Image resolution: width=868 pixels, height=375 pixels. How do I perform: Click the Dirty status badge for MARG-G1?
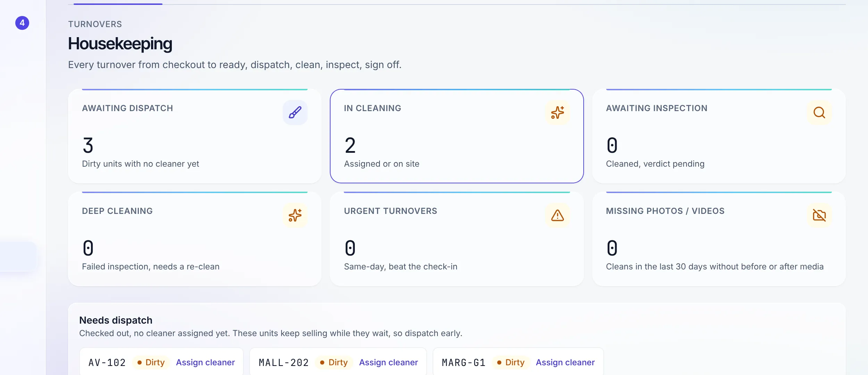[x=511, y=362]
